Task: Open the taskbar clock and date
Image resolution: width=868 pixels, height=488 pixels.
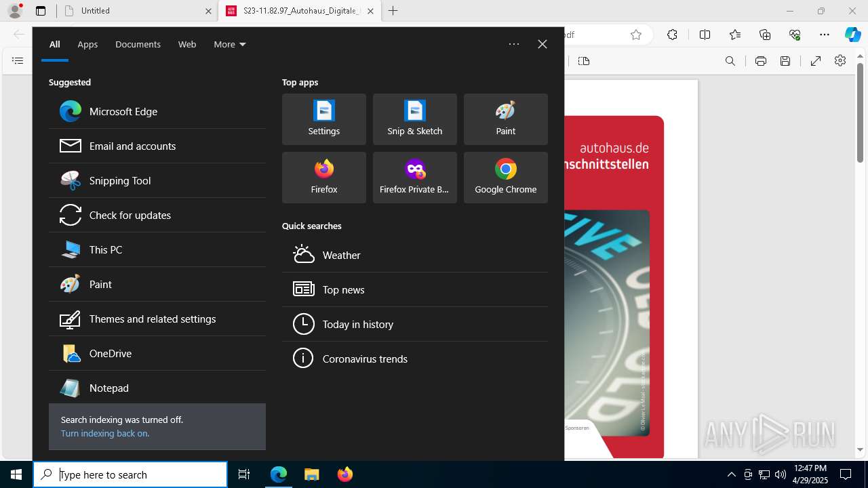Action: pyautogui.click(x=810, y=474)
